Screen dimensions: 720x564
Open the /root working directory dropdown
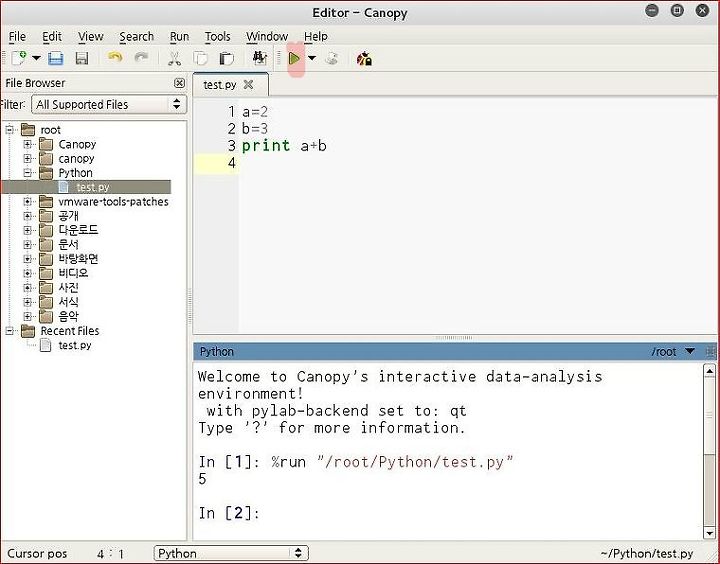tap(690, 351)
